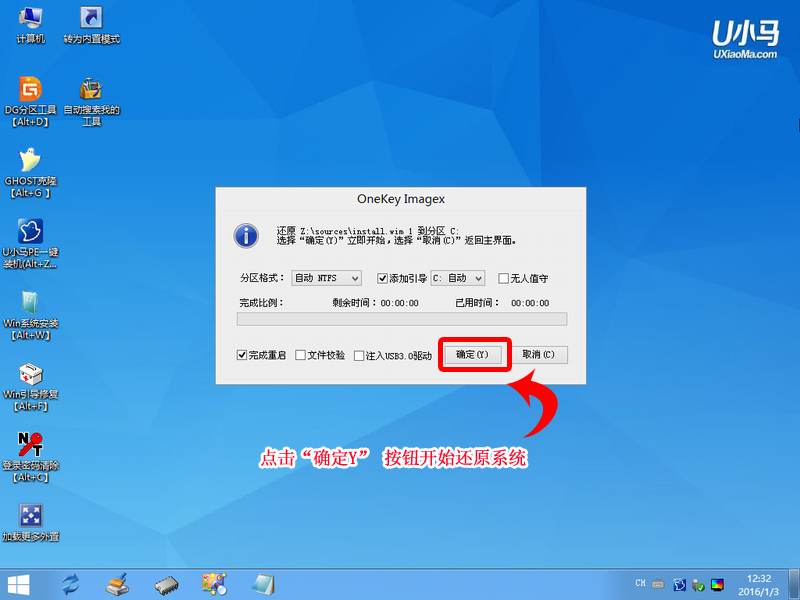800x600 pixels.
Task: Click the CH input language indicator
Action: pos(640,583)
